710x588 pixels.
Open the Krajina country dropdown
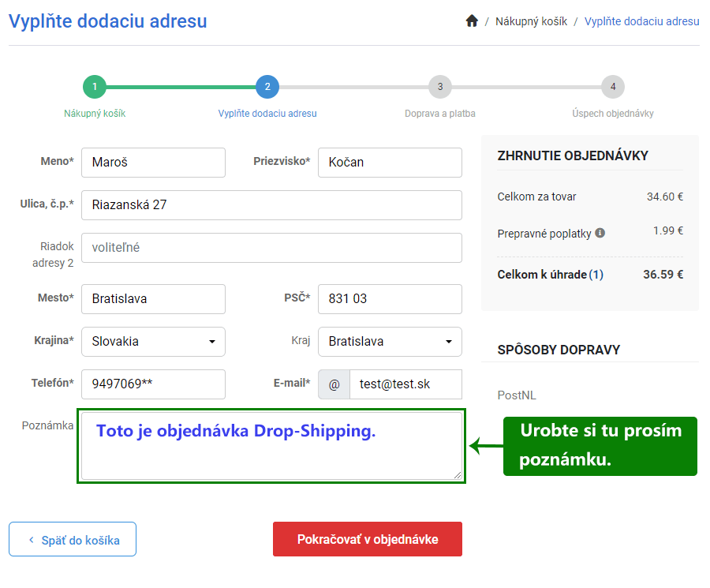pyautogui.click(x=153, y=342)
